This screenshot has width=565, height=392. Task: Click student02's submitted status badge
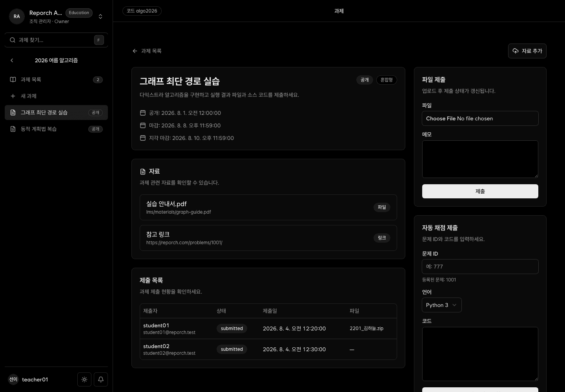tap(232, 349)
